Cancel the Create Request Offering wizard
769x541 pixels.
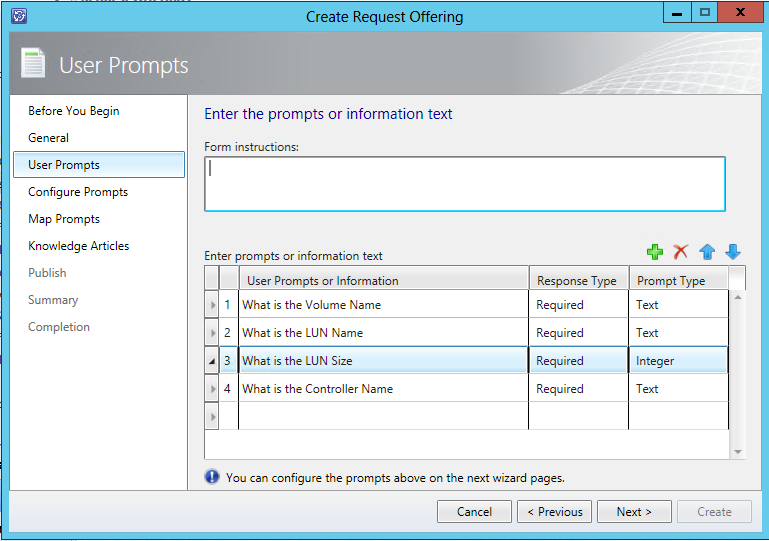[474, 512]
